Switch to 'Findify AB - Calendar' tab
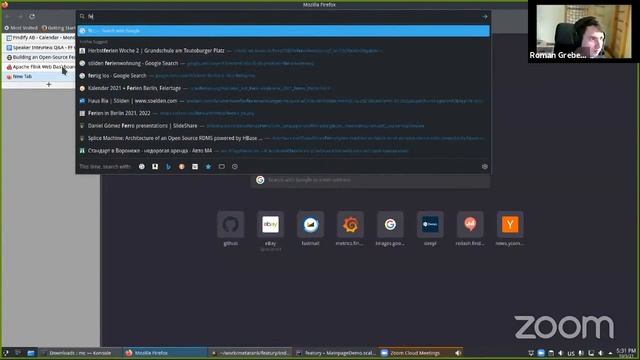The height and width of the screenshot is (360, 640). coord(40,38)
